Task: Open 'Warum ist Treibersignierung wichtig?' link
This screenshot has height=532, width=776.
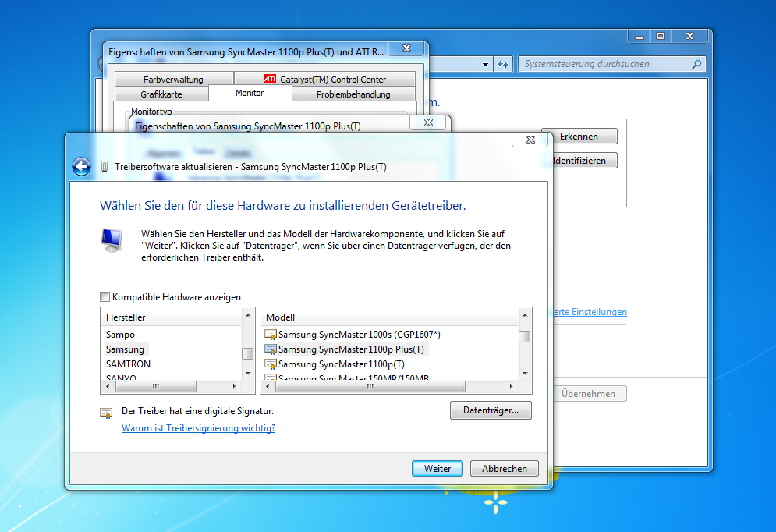Action: (x=198, y=428)
